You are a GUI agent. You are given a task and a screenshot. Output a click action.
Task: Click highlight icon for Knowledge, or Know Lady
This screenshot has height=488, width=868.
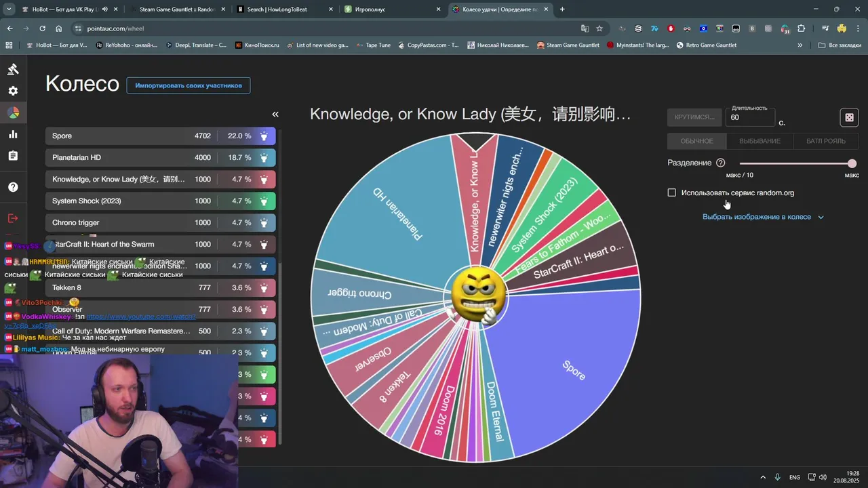coord(264,179)
